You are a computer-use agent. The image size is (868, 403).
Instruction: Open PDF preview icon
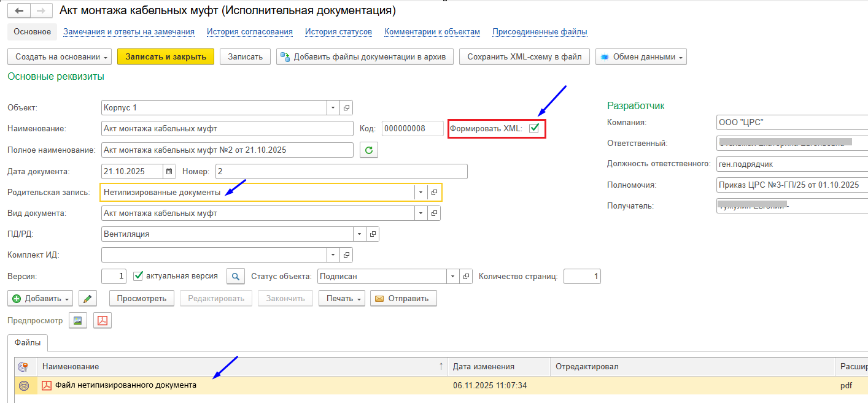tap(103, 320)
